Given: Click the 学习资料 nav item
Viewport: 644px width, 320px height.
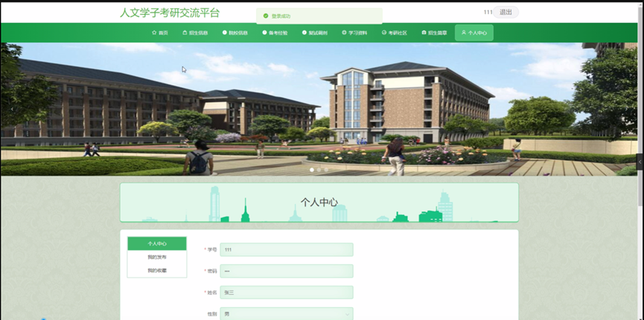Looking at the screenshot, I should [354, 33].
